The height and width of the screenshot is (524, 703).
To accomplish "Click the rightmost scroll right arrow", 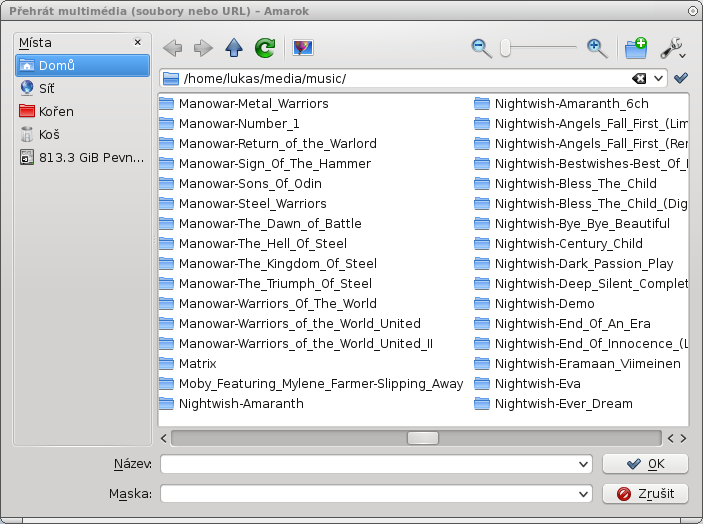I will (x=683, y=438).
